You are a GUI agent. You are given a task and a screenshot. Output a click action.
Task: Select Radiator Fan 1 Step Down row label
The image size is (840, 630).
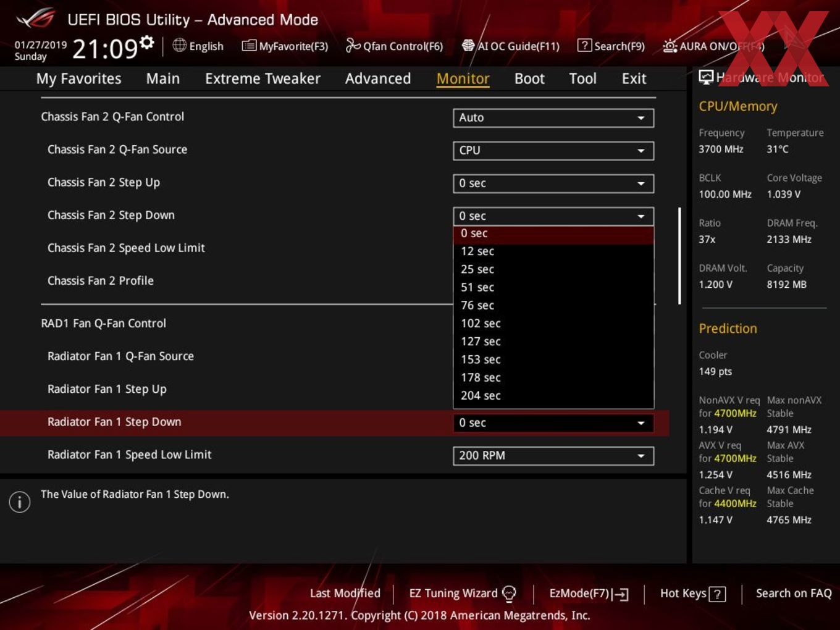point(114,422)
